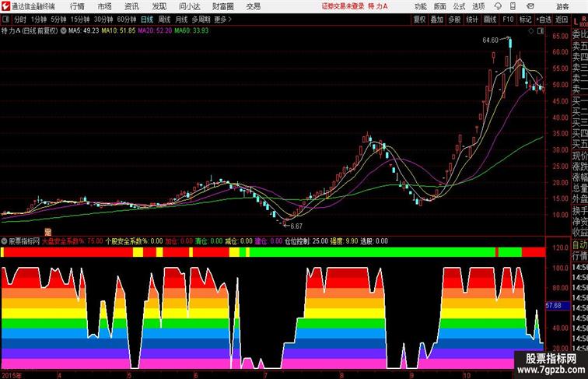Viewport: 588px width, 379px height.
Task: Click the 自动 label in right panel
Action: tap(579, 245)
